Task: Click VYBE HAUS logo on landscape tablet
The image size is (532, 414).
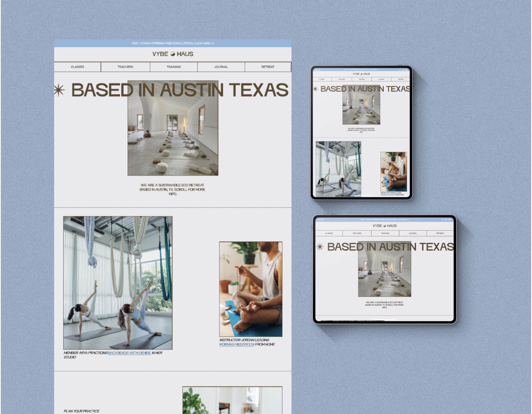Action: tap(385, 226)
